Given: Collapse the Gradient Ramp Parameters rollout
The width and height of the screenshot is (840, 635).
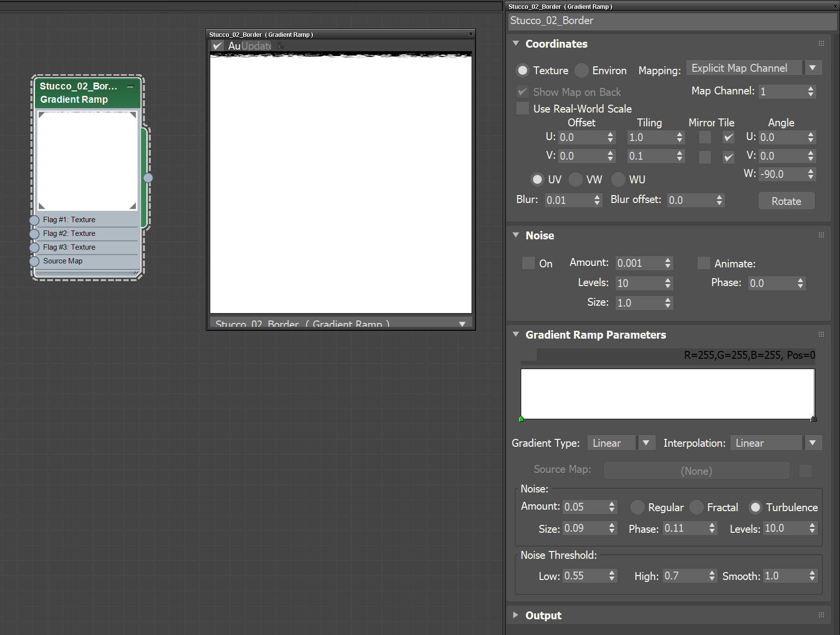Looking at the screenshot, I should (x=516, y=335).
